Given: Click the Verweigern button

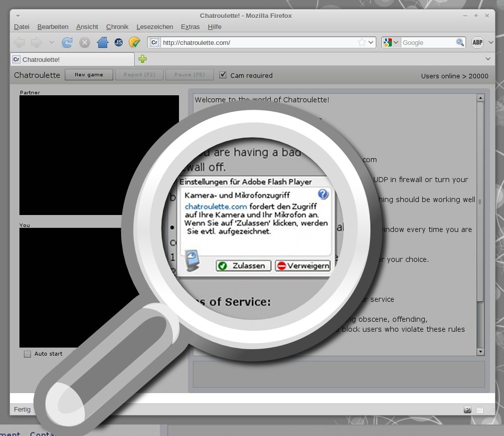Looking at the screenshot, I should pos(303,266).
